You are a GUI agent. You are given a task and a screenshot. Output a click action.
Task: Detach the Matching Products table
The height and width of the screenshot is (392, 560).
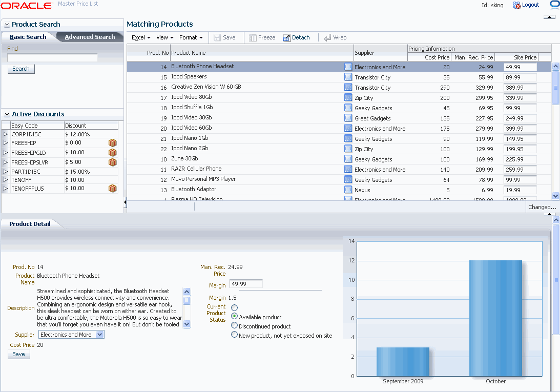[297, 37]
